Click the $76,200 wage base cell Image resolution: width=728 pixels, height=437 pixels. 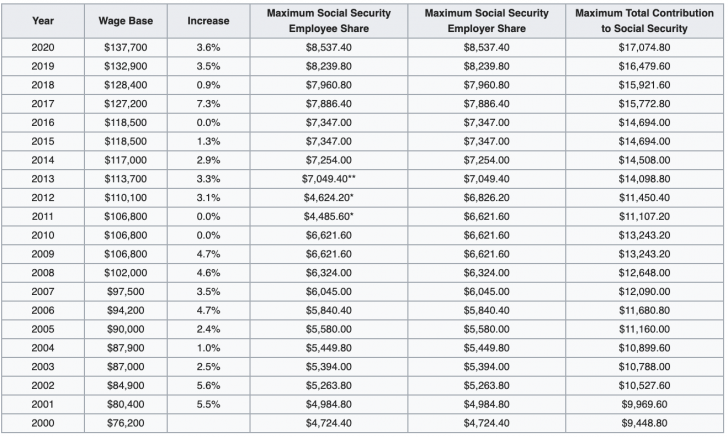tap(125, 423)
